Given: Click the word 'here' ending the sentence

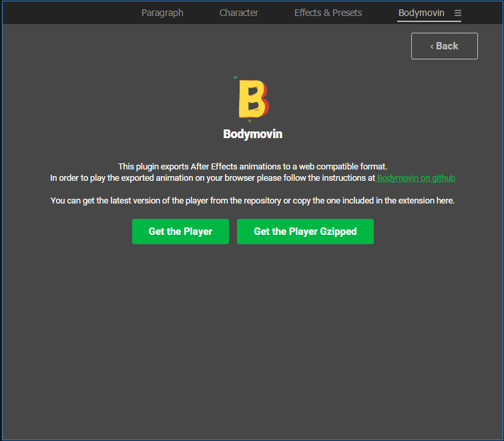Looking at the screenshot, I should pyautogui.click(x=445, y=201).
